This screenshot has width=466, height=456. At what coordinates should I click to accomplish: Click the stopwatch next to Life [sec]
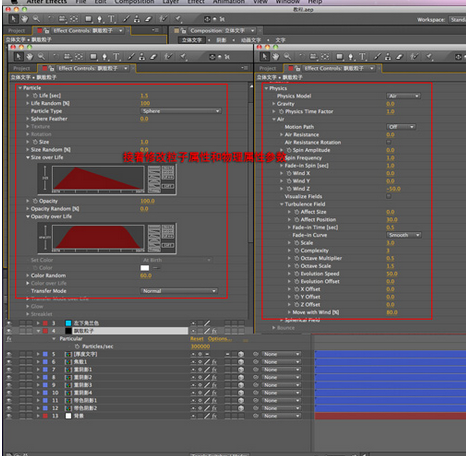[x=35, y=96]
